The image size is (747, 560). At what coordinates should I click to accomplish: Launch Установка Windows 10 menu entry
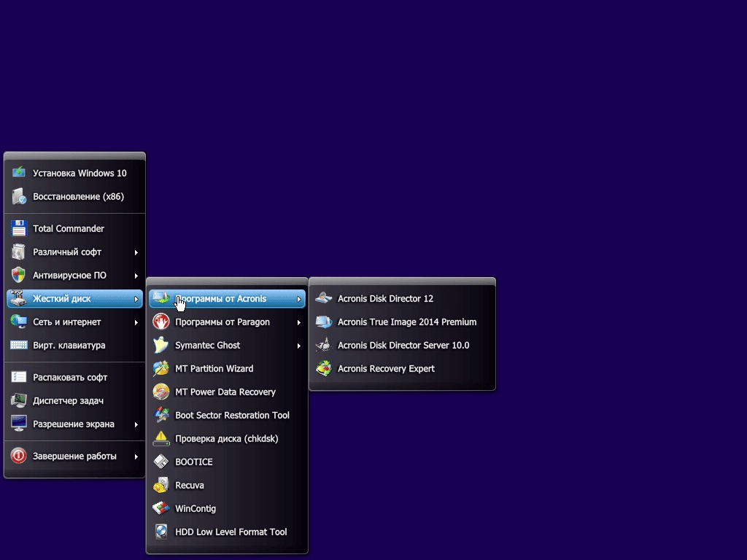pyautogui.click(x=75, y=173)
